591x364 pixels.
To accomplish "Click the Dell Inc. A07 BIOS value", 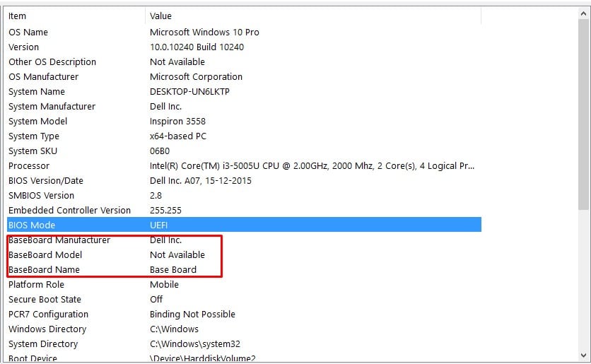I will 201,181.
